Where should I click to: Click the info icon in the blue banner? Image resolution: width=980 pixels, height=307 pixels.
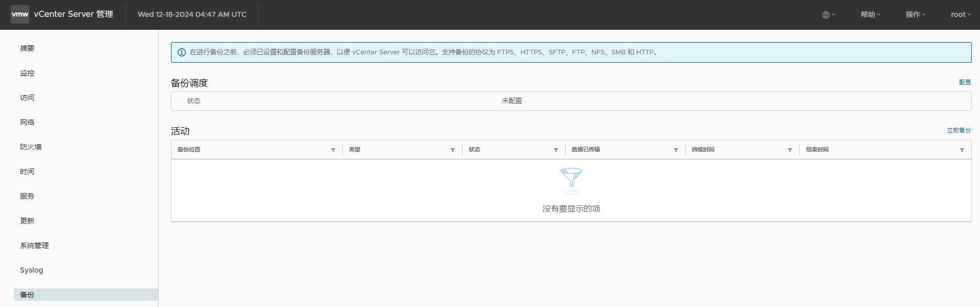tap(182, 52)
